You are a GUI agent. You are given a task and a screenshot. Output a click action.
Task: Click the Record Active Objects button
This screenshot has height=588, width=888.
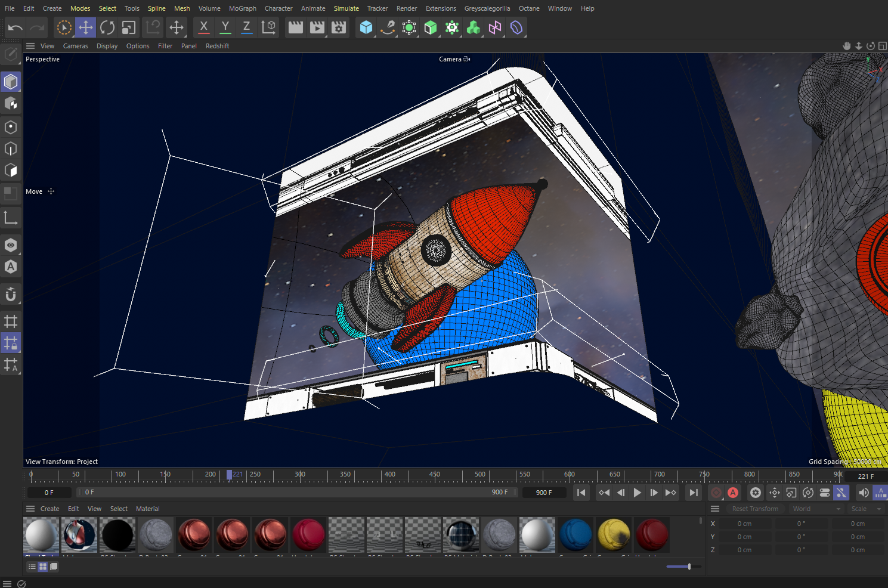click(716, 493)
